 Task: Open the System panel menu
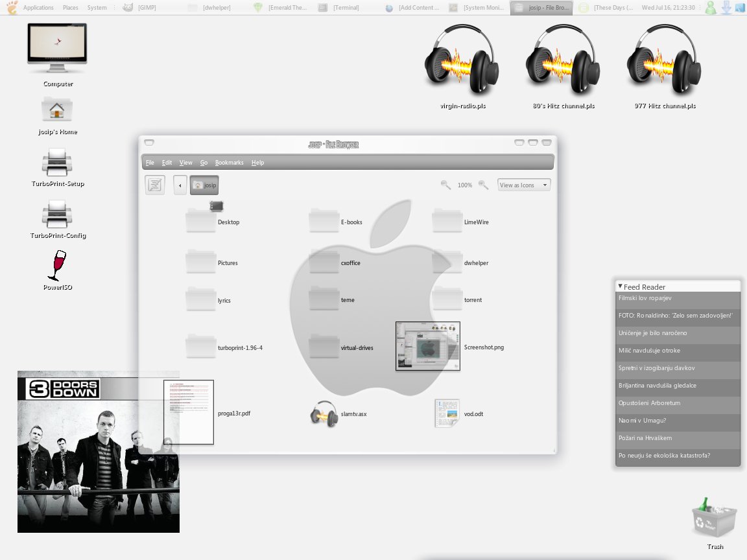[x=97, y=8]
